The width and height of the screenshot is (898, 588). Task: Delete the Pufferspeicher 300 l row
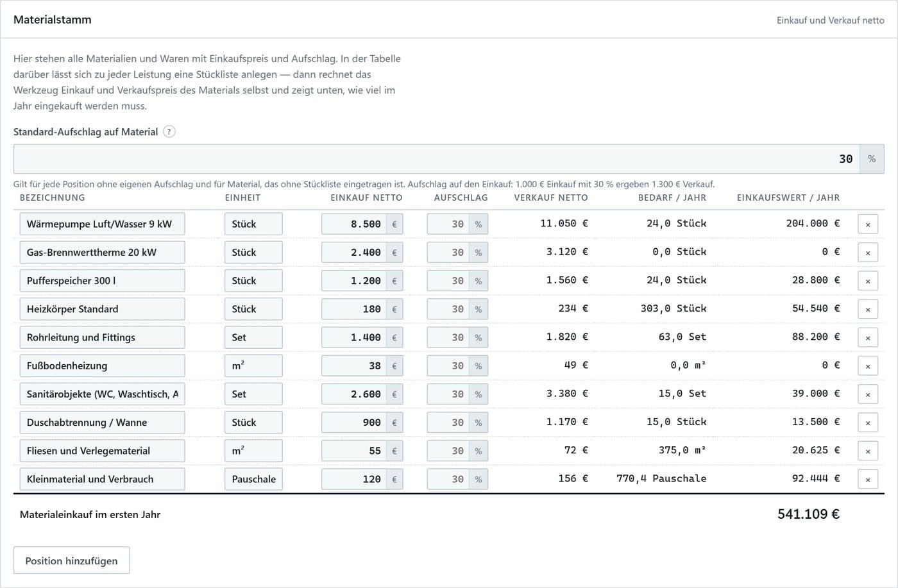pyautogui.click(x=868, y=281)
